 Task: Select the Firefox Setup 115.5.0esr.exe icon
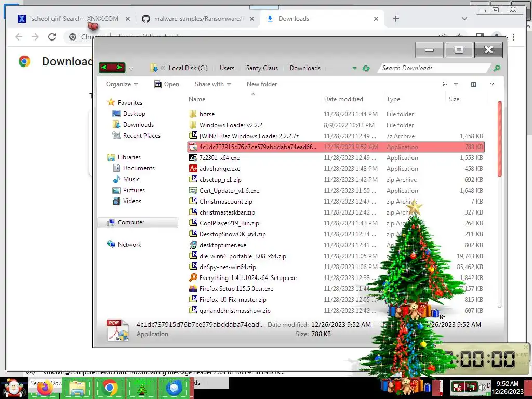193,289
